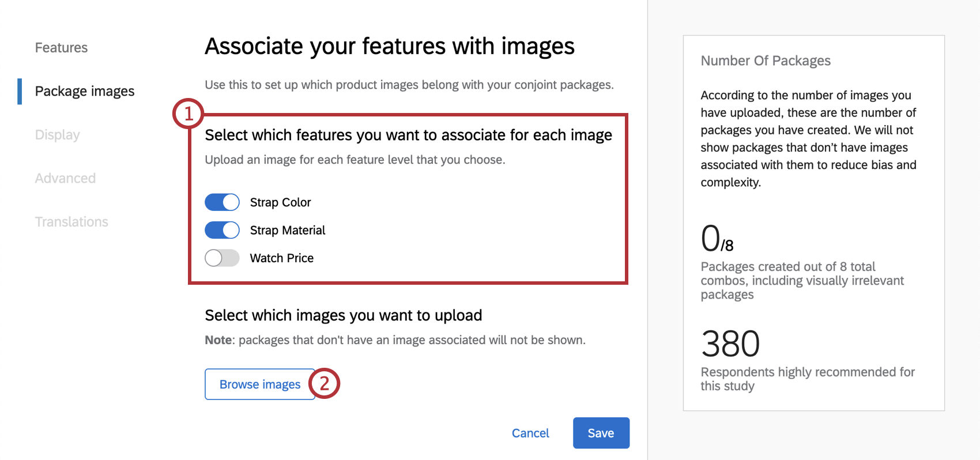Open the Features section
The image size is (980, 460).
61,48
